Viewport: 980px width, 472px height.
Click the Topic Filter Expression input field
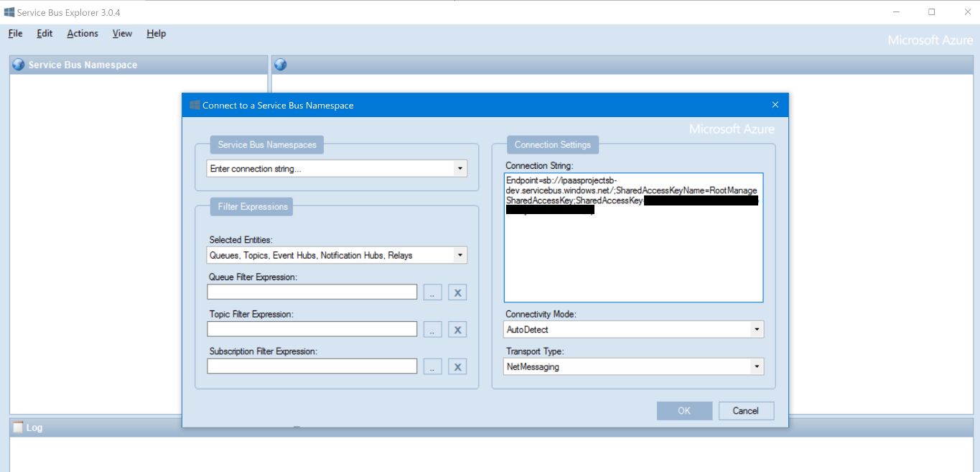click(x=312, y=329)
